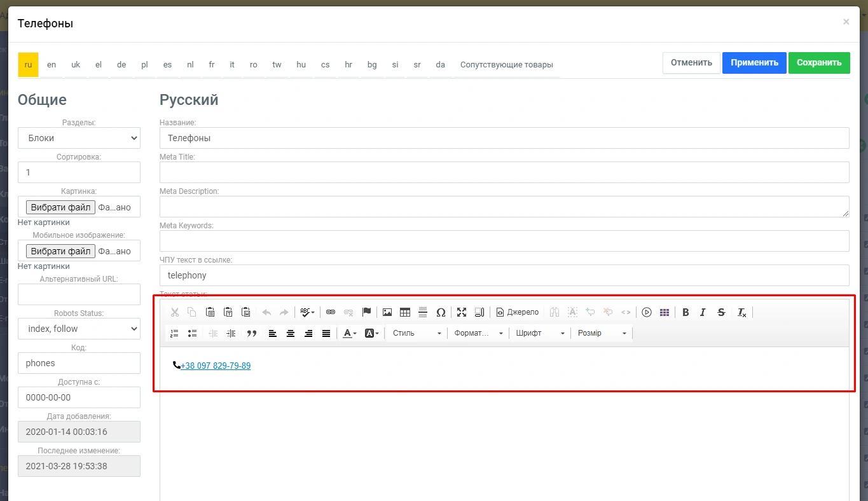Click the Meta Title input field
This screenshot has height=501, width=868.
[x=504, y=172]
